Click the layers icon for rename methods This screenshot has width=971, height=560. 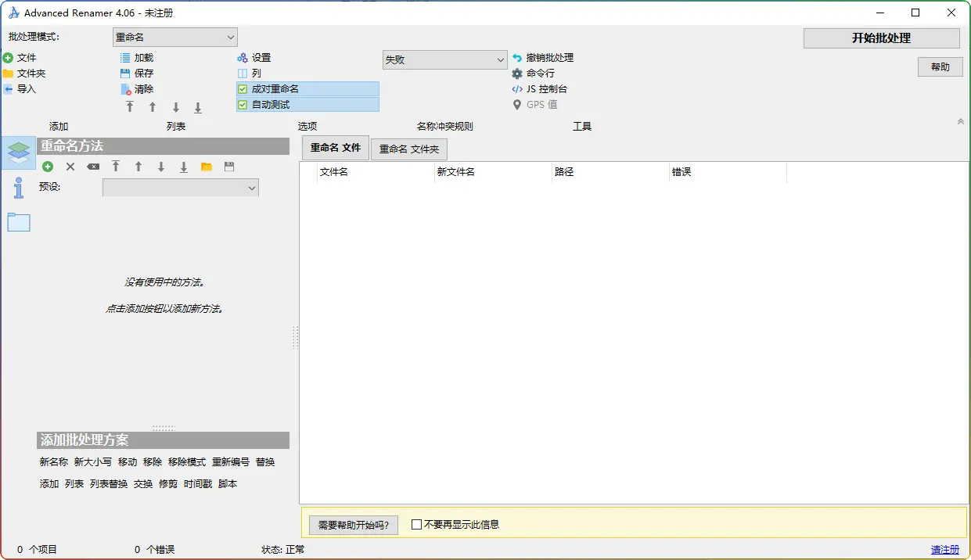19,153
